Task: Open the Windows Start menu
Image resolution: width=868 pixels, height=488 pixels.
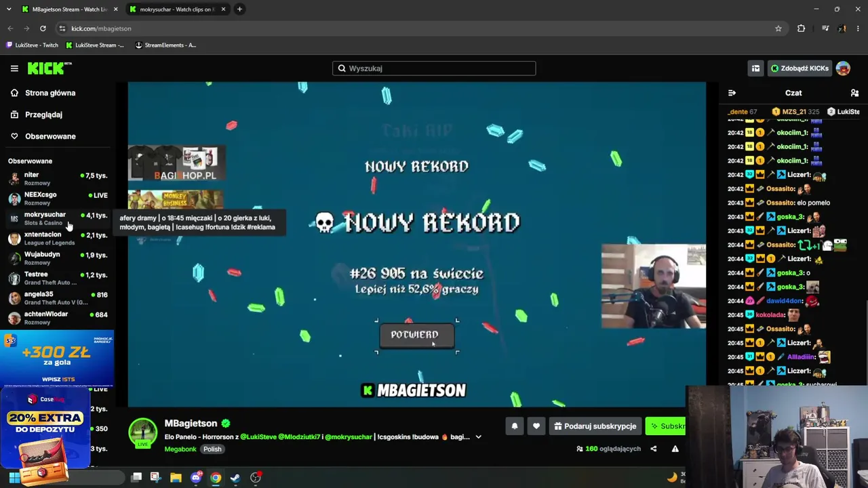Action: click(x=14, y=478)
